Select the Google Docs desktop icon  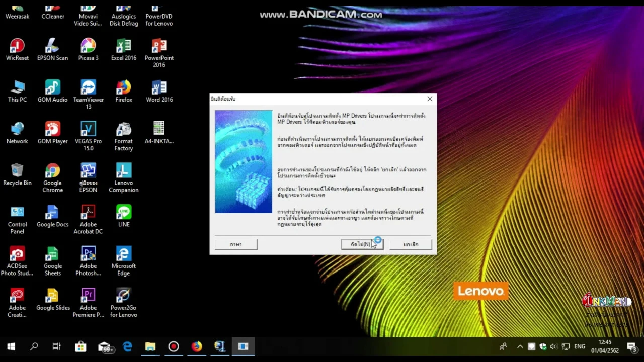52,217
